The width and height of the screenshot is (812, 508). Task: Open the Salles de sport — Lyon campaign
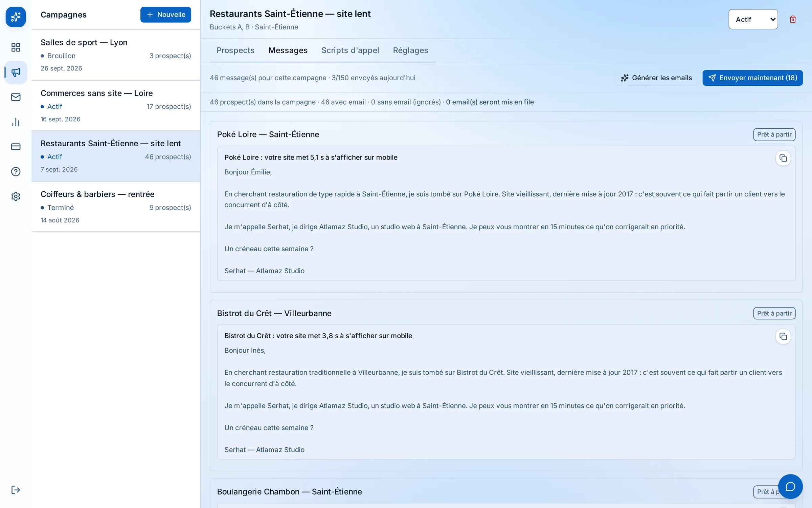point(116,55)
